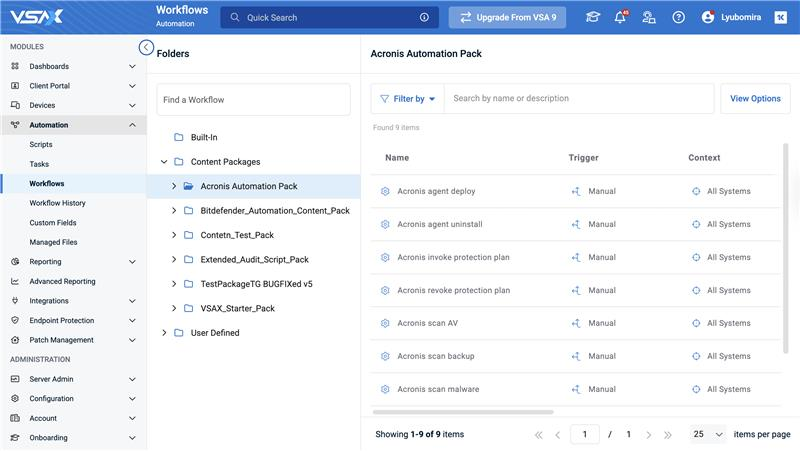Expand the Bitdefender_Automation_Content_Pack arrow

[x=173, y=211]
